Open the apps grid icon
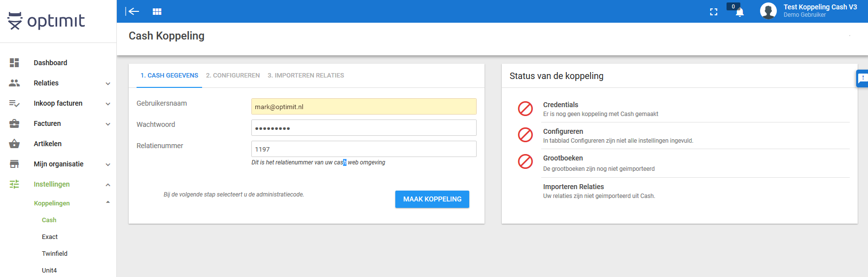868x277 pixels. point(157,11)
